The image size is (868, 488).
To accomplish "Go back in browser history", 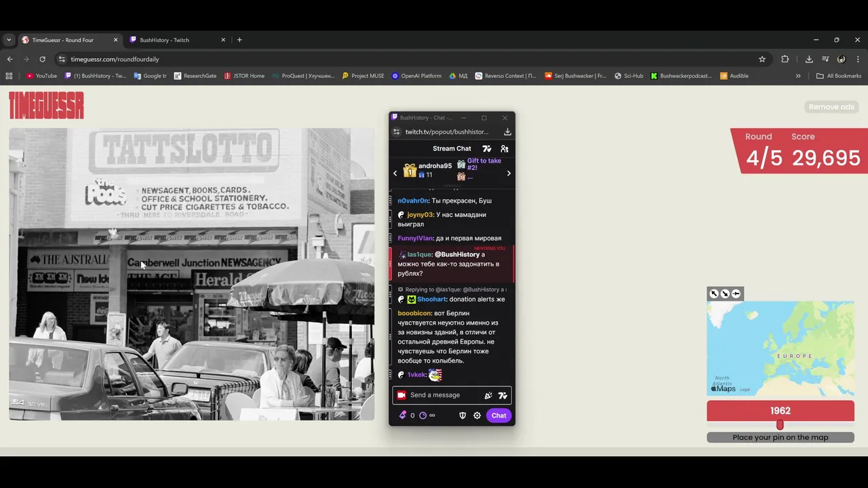I will [9, 59].
